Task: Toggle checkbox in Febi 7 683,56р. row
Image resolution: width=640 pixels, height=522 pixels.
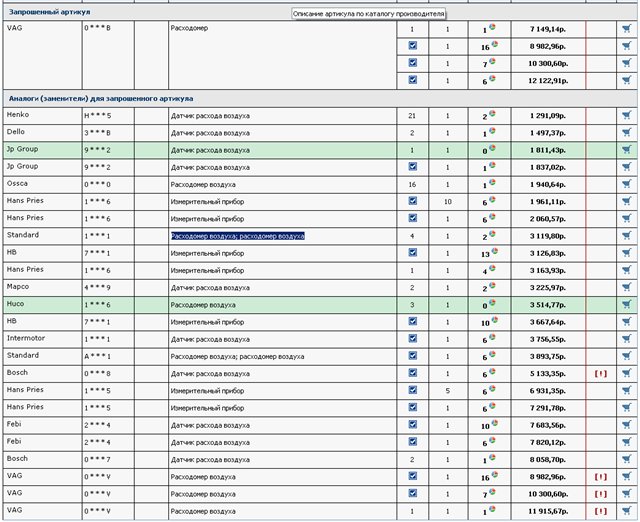Action: tap(413, 424)
